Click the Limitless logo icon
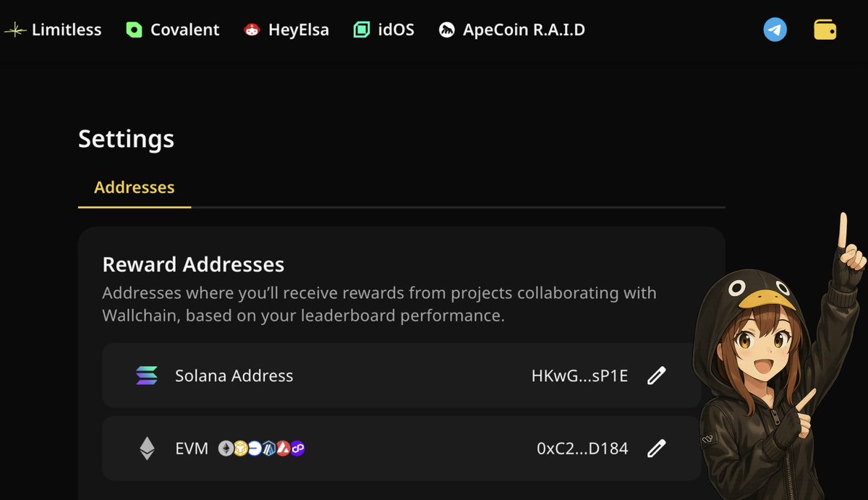The width and height of the screenshot is (868, 500). click(14, 29)
